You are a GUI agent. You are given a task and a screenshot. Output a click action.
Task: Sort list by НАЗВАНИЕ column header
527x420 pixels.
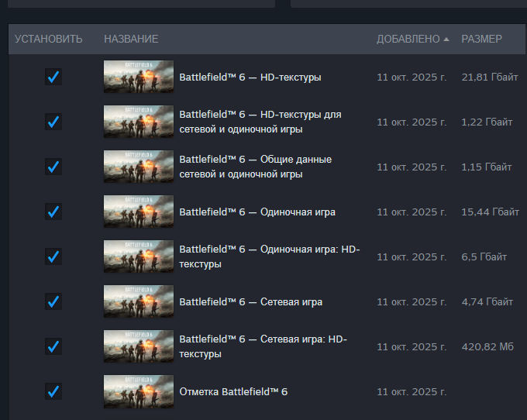131,39
